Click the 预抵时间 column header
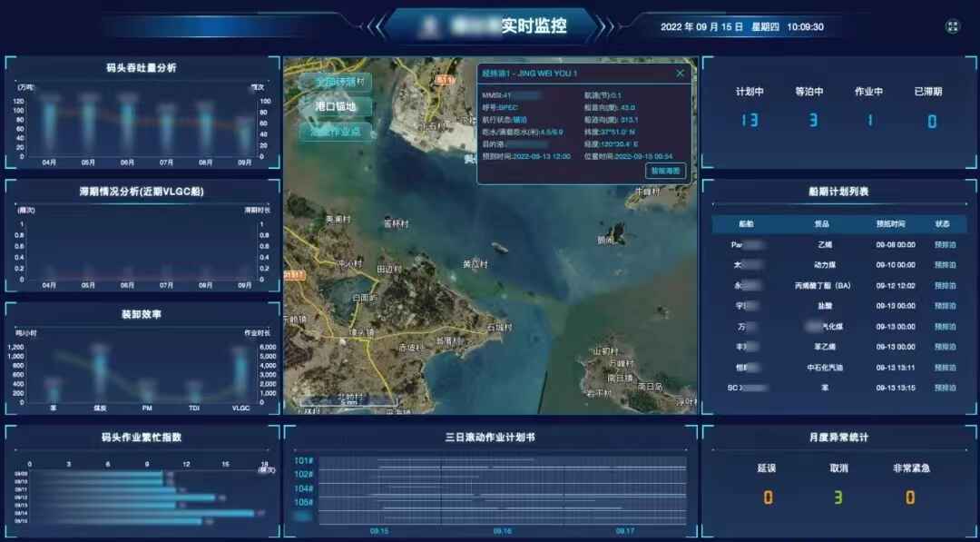Screen dimensions: 980x542 click(x=895, y=224)
